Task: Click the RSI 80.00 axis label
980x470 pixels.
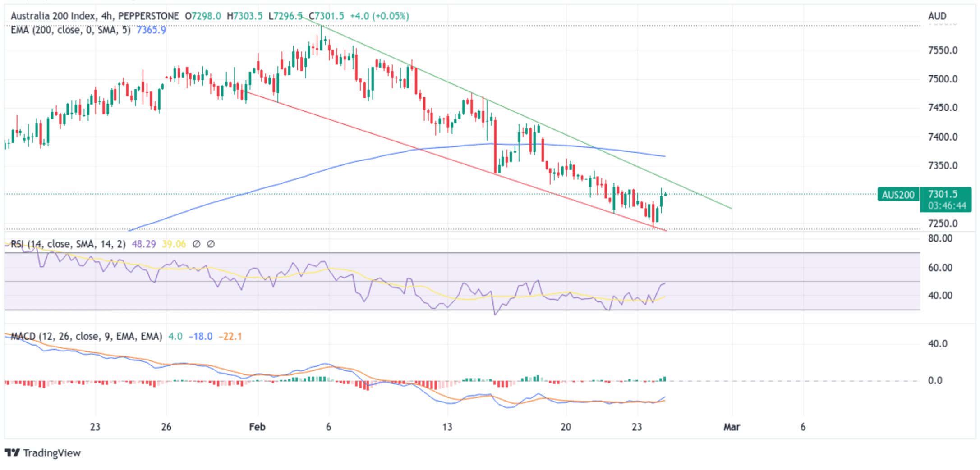Action: point(940,239)
